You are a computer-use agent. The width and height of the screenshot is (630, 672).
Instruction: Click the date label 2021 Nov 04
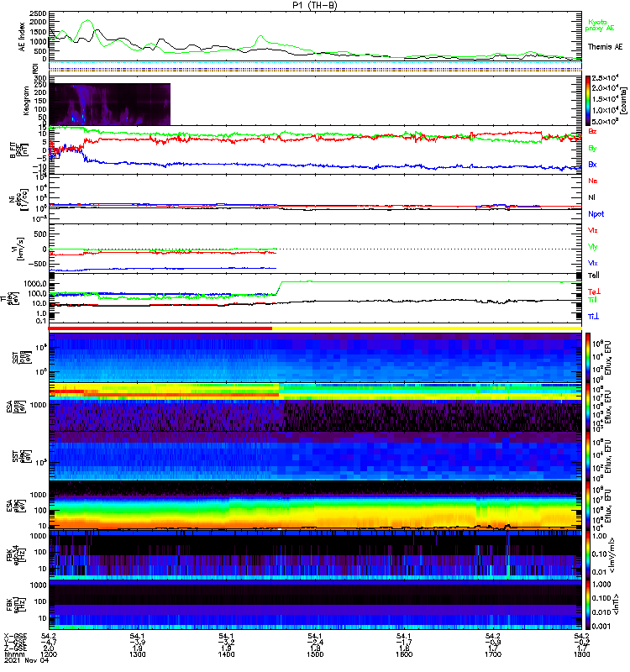click(27, 660)
